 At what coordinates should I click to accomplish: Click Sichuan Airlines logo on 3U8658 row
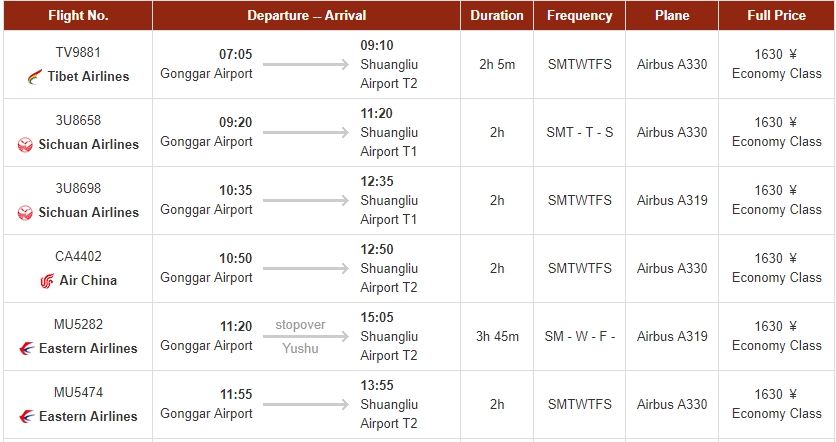[x=26, y=145]
